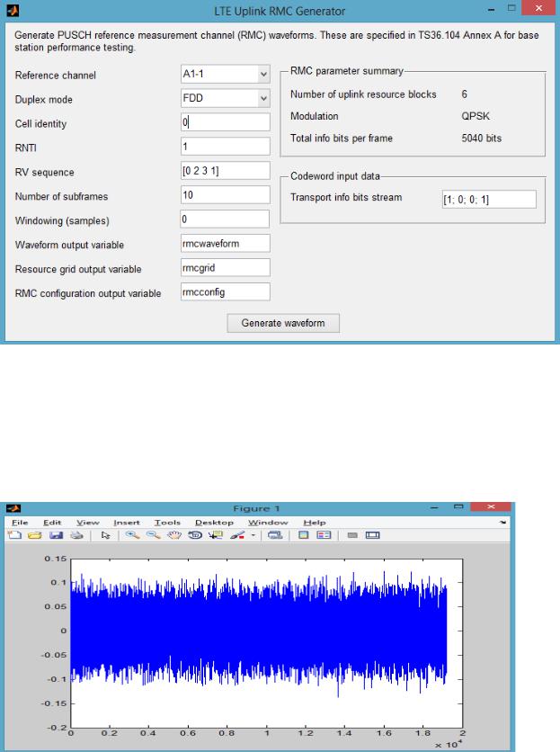Click the Link Plot icon
This screenshot has width=560, height=752.
pyautogui.click(x=275, y=534)
